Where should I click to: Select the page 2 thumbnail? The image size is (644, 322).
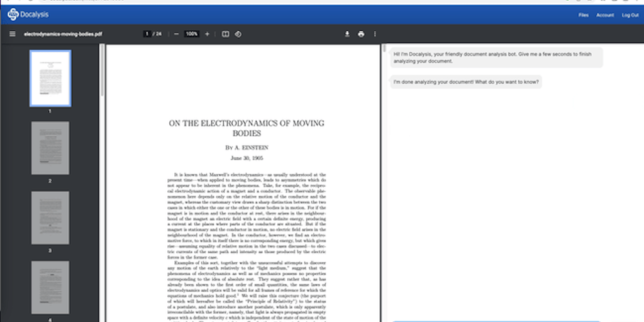click(50, 148)
